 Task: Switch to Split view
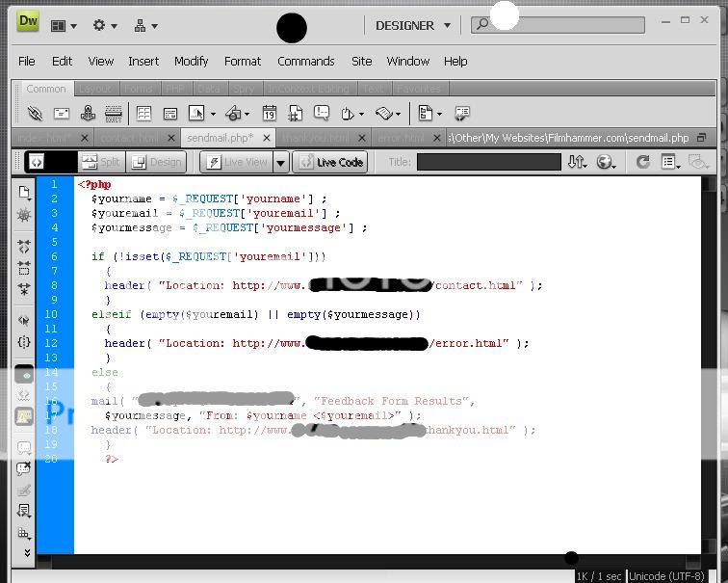(101, 162)
